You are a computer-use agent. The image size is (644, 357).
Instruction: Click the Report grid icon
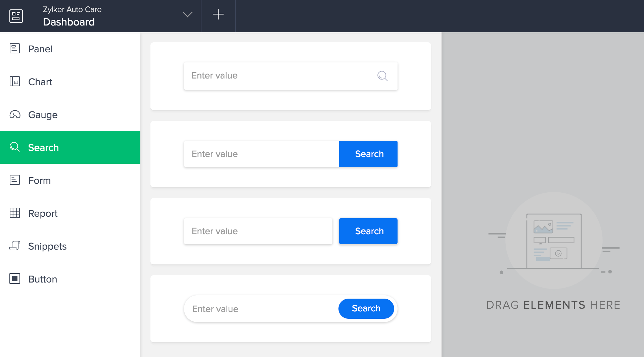click(x=15, y=213)
